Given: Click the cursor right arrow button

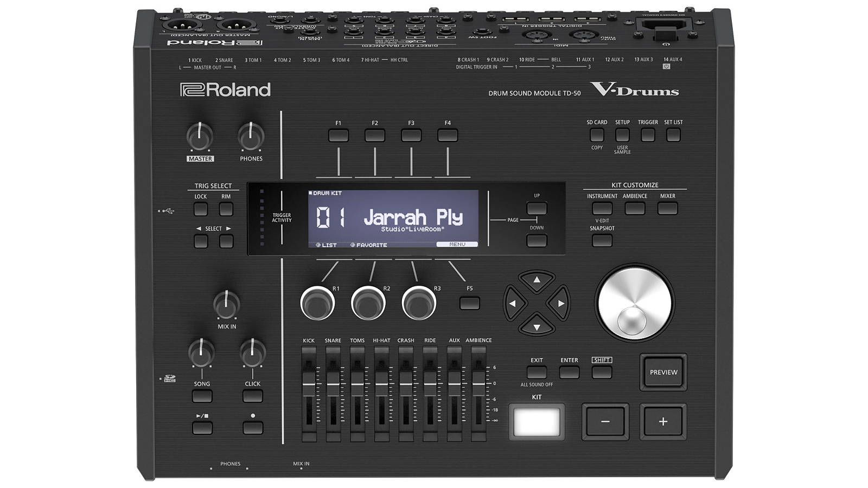Looking at the screenshot, I should tap(559, 304).
